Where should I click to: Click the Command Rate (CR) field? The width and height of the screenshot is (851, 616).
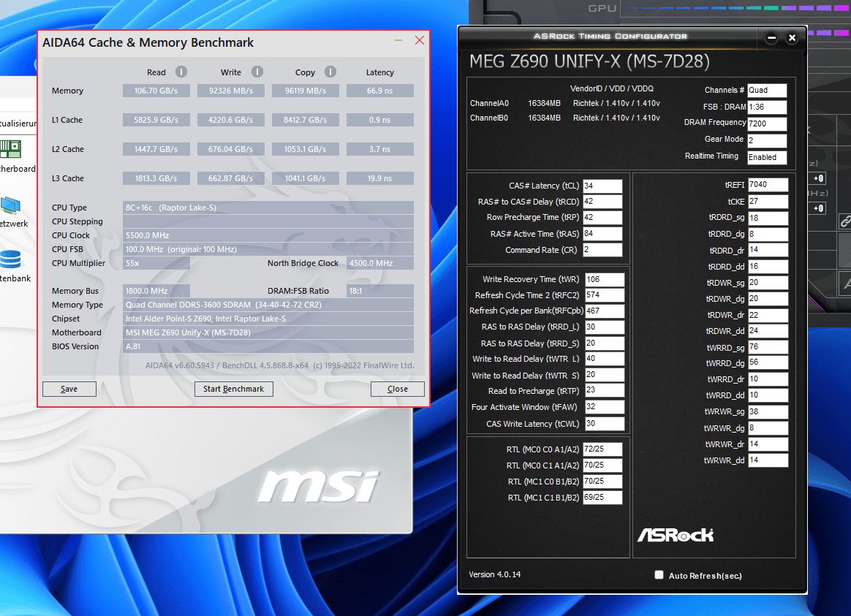point(602,250)
